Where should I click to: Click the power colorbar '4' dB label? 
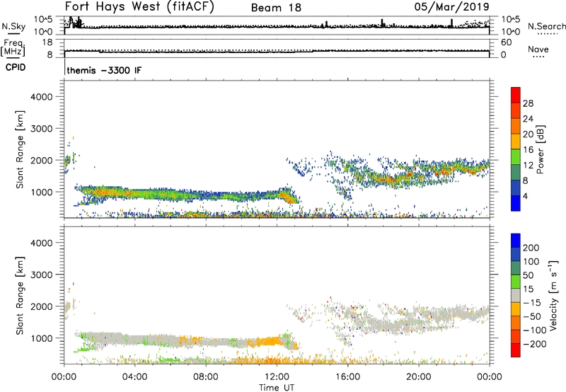click(x=525, y=197)
